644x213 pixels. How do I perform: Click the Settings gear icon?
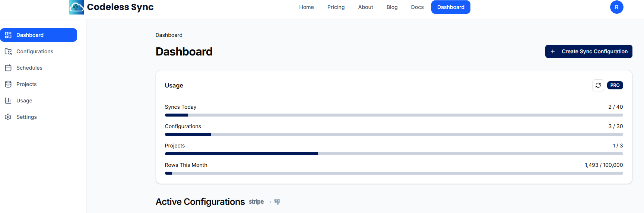pos(8,117)
